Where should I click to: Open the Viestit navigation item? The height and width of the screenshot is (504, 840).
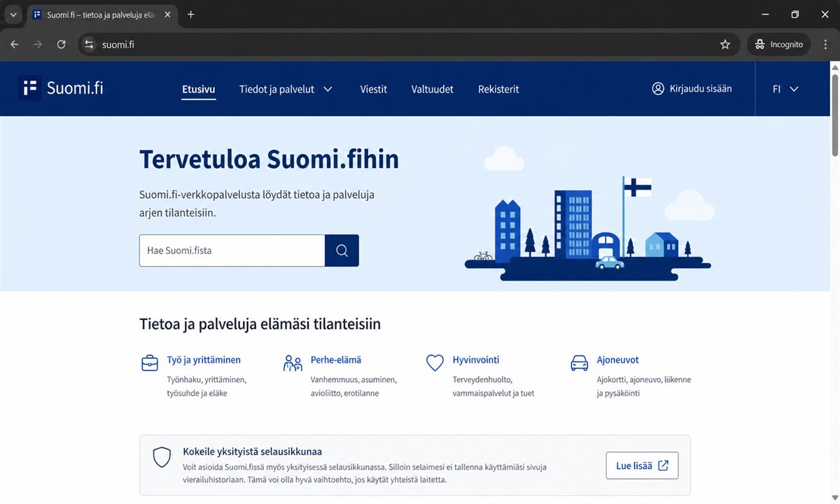[x=374, y=89]
